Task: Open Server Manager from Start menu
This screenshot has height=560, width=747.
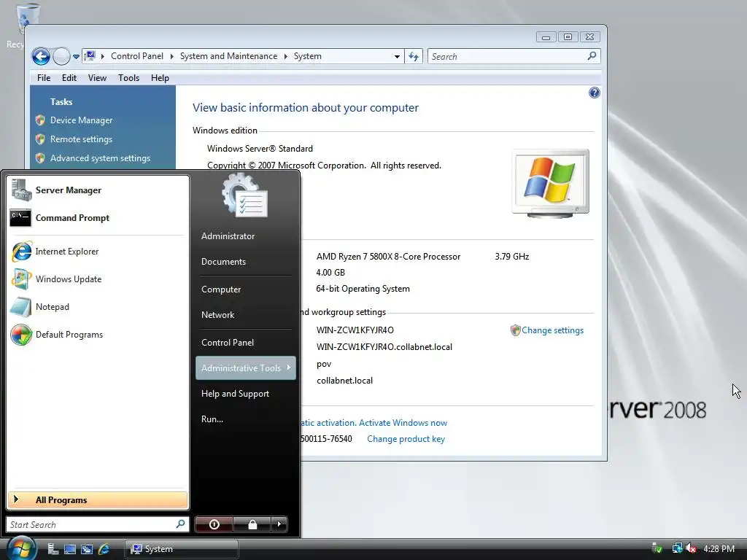Action: point(98,190)
